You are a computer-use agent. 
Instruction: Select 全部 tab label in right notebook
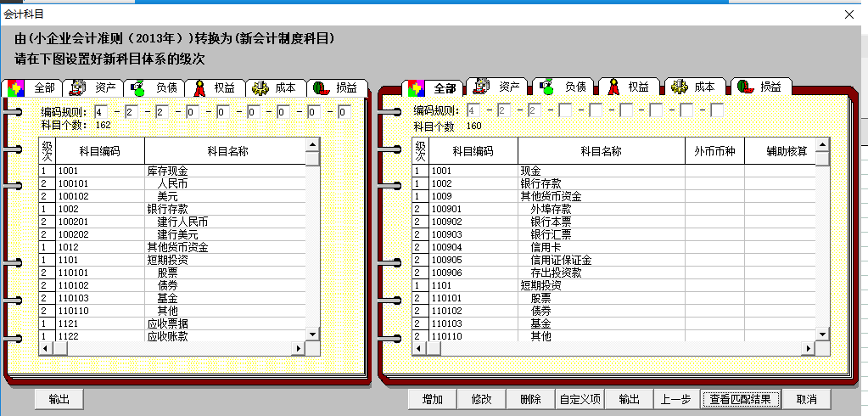pos(445,88)
